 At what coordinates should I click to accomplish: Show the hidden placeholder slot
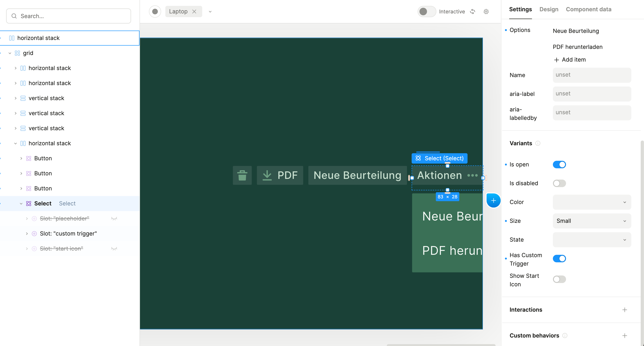[114, 218]
